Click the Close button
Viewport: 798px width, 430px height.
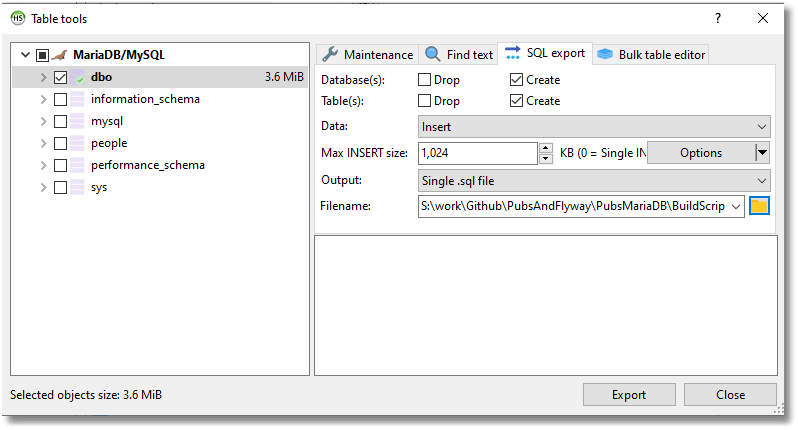[730, 395]
